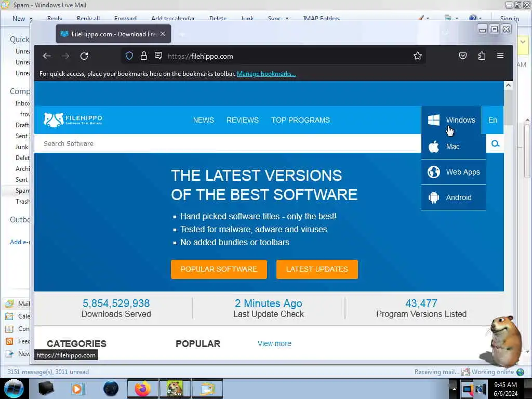The image size is (532, 399).
Task: Select Drafts folder in Live Mail
Action: [x=22, y=125]
